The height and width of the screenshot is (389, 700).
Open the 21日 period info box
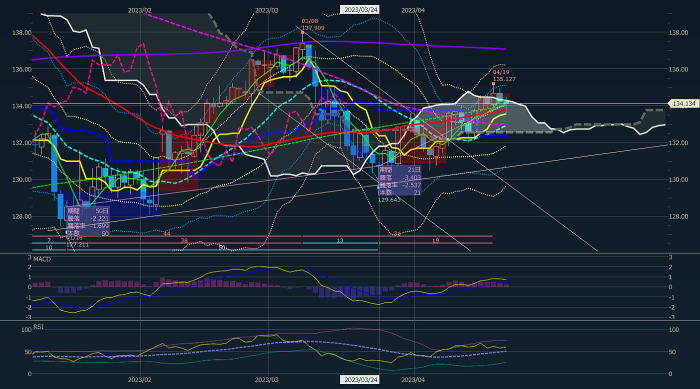point(400,181)
